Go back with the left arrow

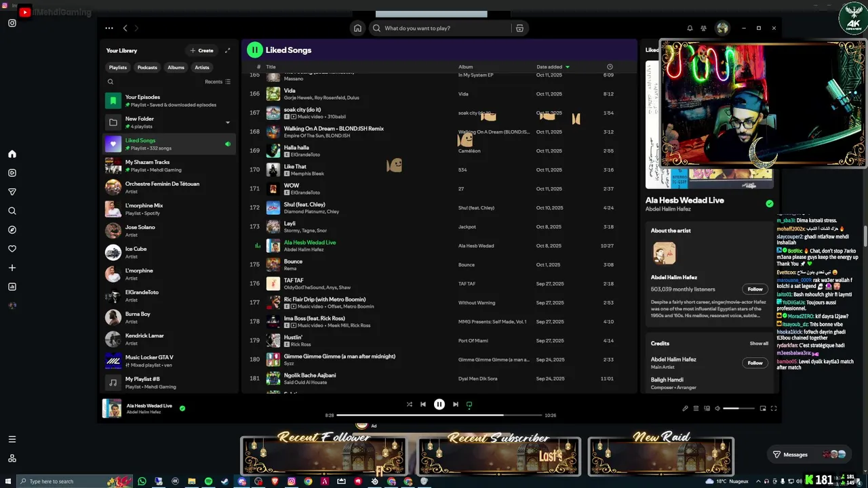[x=125, y=28]
